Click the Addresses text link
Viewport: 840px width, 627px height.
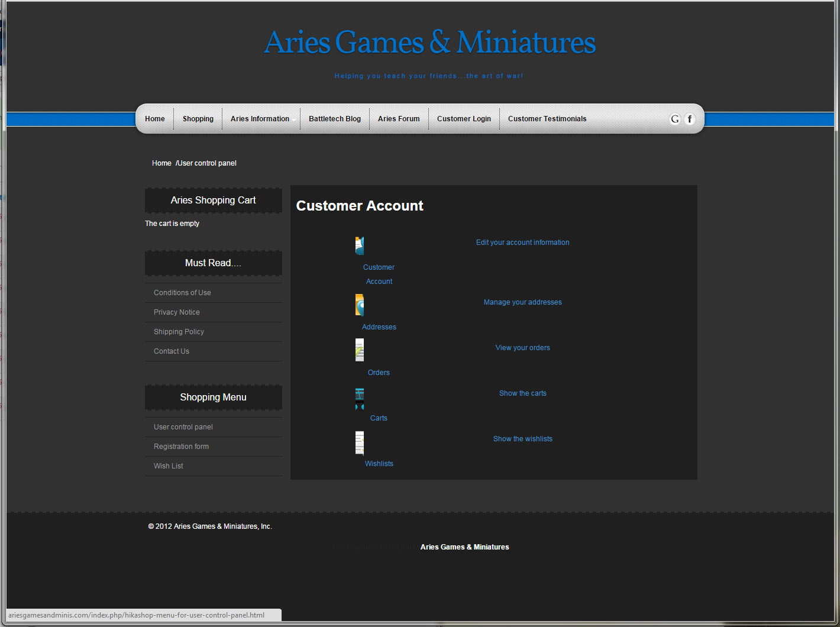pyautogui.click(x=379, y=327)
